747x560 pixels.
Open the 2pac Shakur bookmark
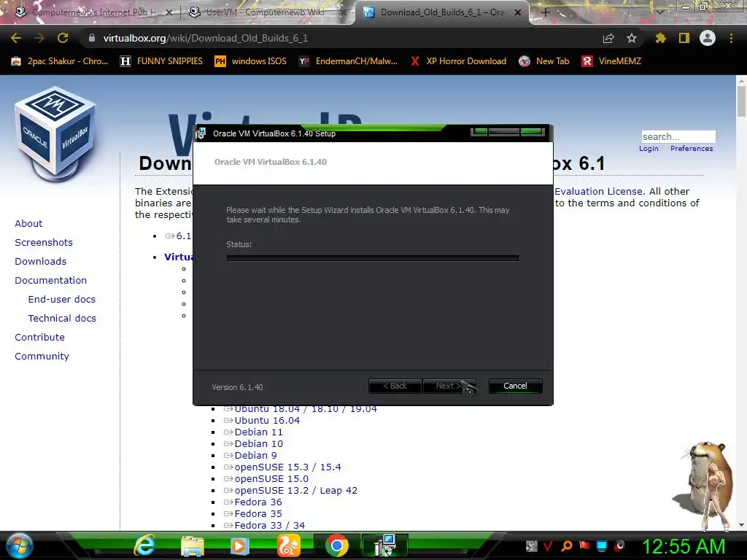(60, 61)
